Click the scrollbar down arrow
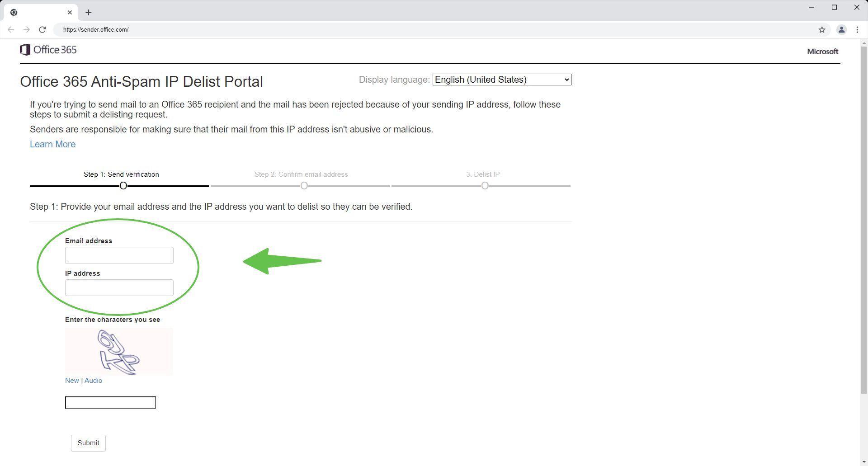The height and width of the screenshot is (466, 868). [x=864, y=462]
